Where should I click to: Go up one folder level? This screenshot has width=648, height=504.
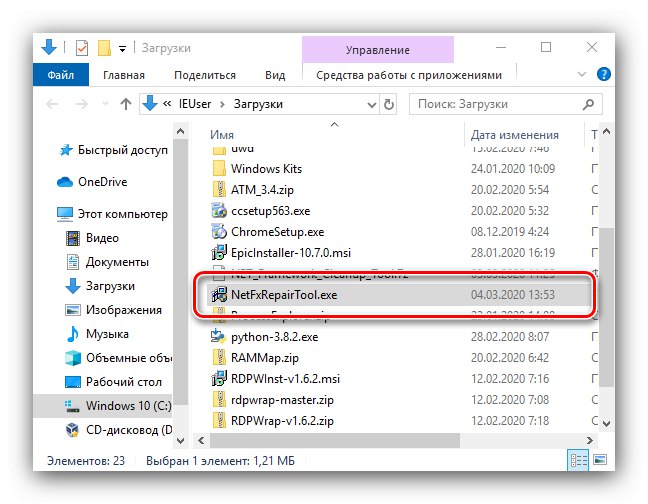coord(126,104)
